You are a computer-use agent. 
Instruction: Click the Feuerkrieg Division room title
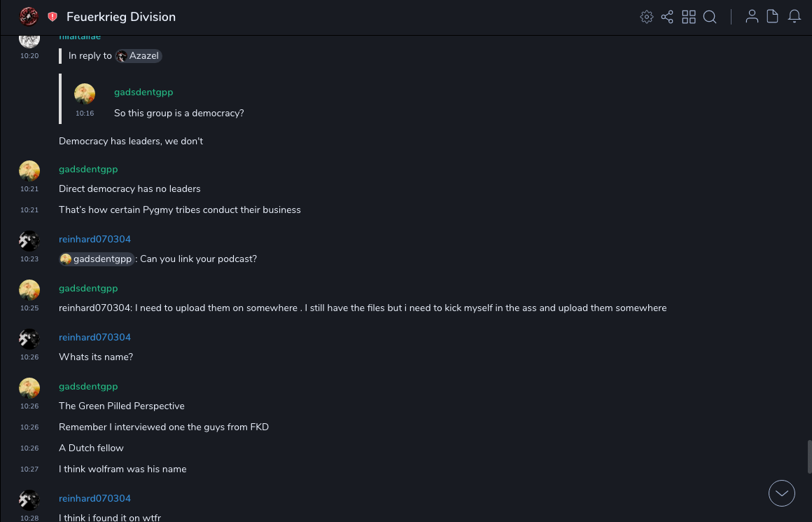121,17
